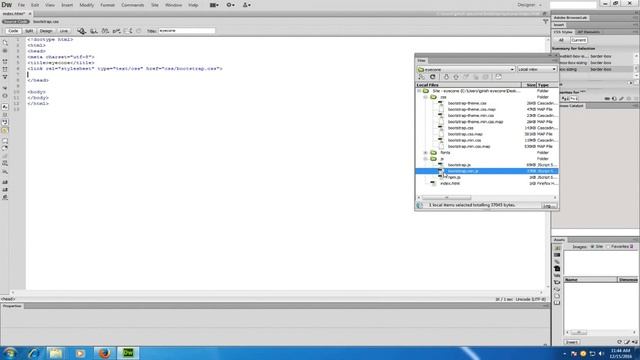
Task: Click the document Title input field
Action: pyautogui.click(x=187, y=31)
